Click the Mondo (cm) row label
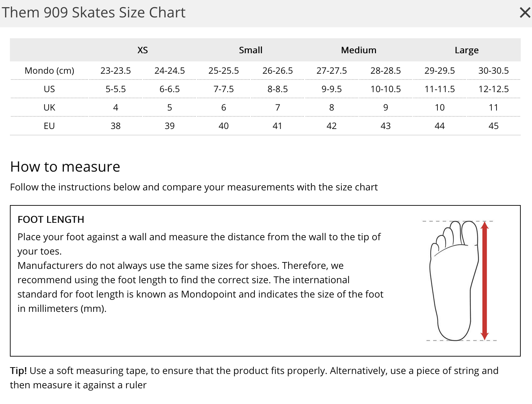The image size is (532, 404). (50, 71)
